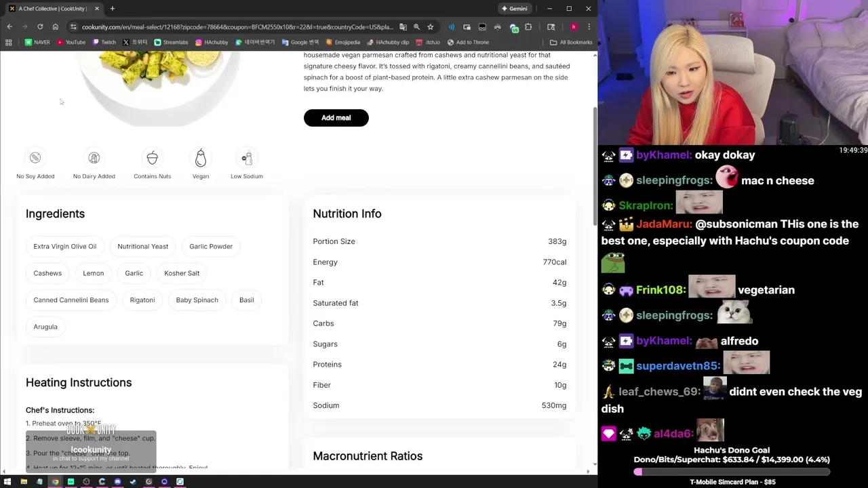The height and width of the screenshot is (488, 868).
Task: Click the translate page icon in address bar
Action: (x=403, y=27)
